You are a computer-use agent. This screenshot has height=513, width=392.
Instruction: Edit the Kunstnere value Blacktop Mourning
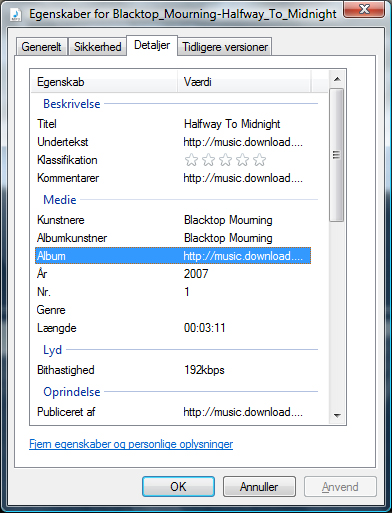tap(228, 220)
